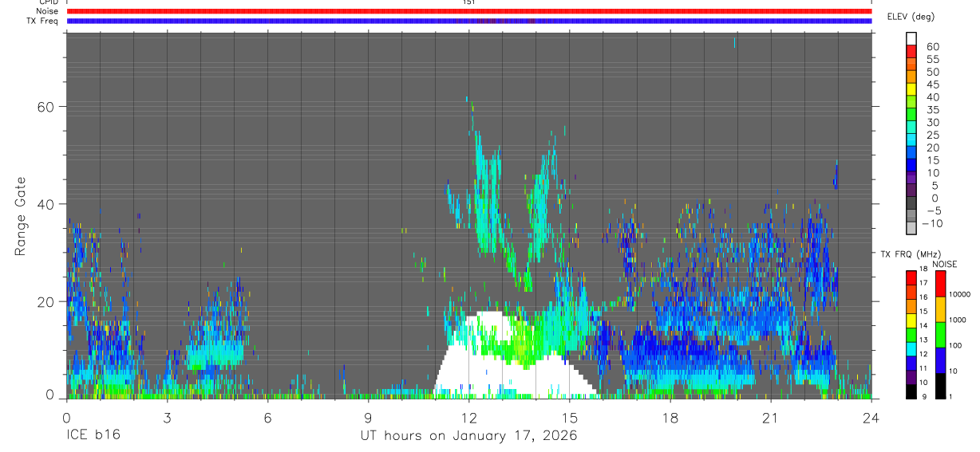Click the blue TX Freq strip above the plot
The image size is (980, 452).
point(468,21)
